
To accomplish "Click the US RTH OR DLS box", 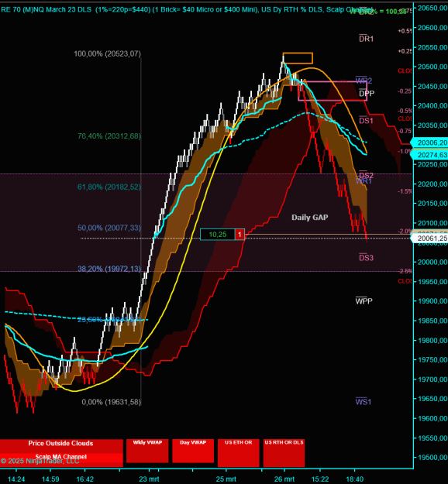I will [x=284, y=453].
